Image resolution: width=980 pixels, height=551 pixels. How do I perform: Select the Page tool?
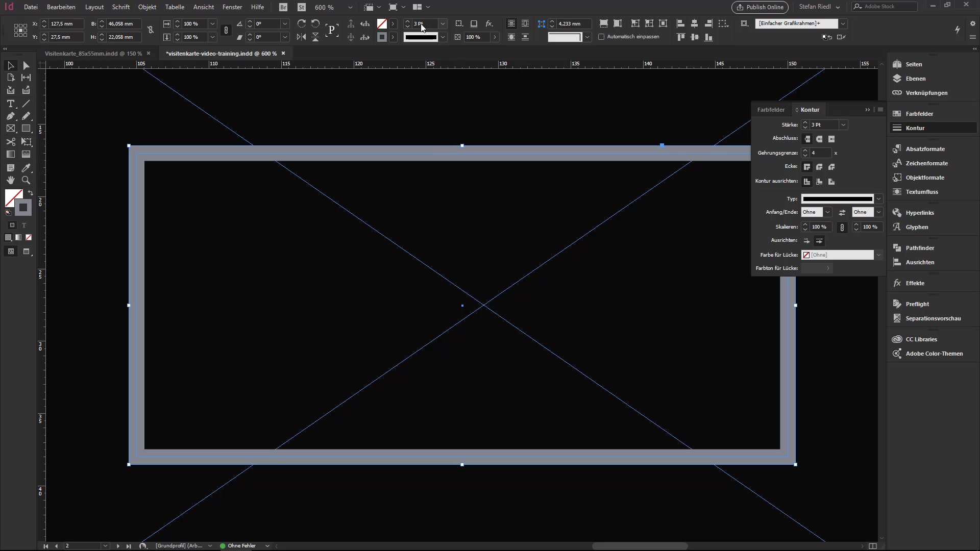pyautogui.click(x=11, y=78)
